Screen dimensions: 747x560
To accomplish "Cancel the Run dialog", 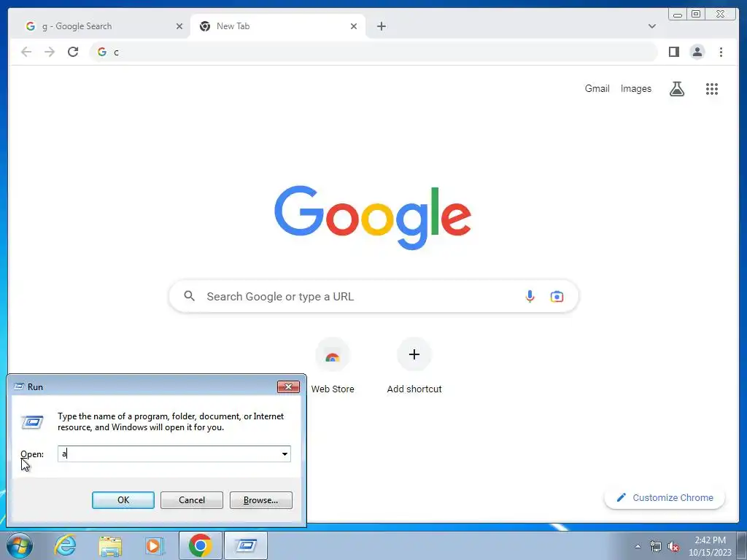I will point(192,500).
